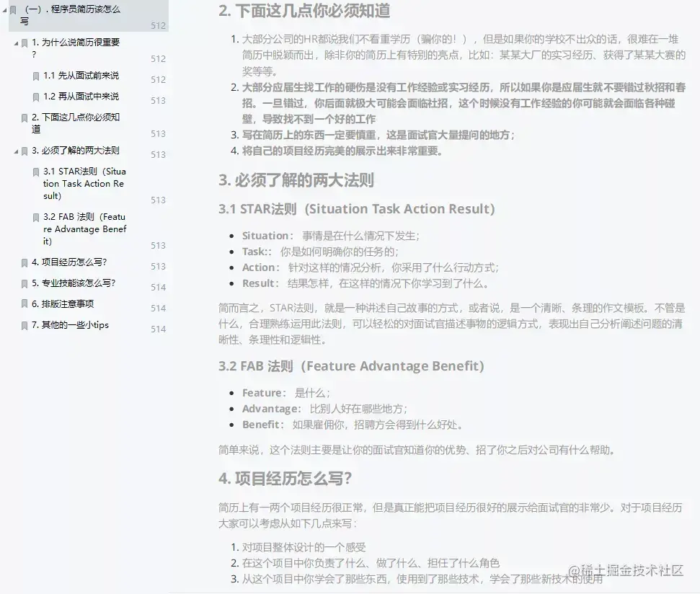Collapse the 1. 为什么说简历很重要 outline node
The width and height of the screenshot is (700, 594).
[16, 43]
